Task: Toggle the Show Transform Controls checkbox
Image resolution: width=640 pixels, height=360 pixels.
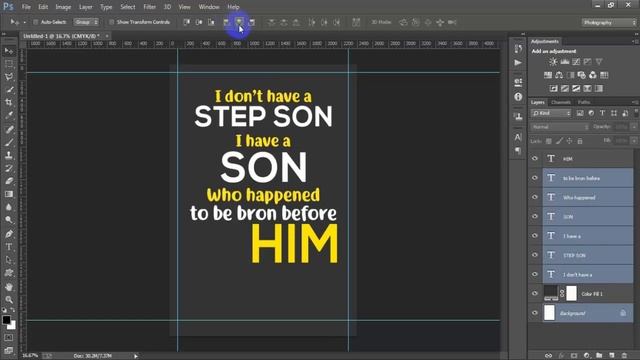Action: coord(111,22)
